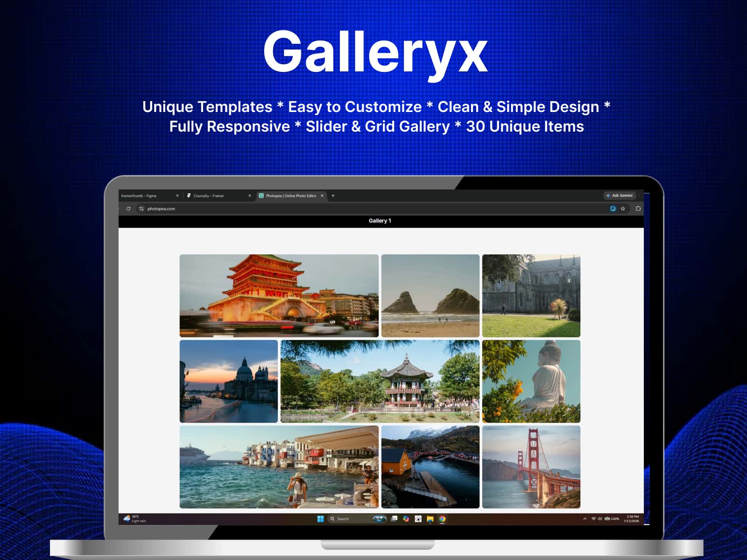
Task: Open the gothic cathedral lawn photo
Action: [531, 296]
